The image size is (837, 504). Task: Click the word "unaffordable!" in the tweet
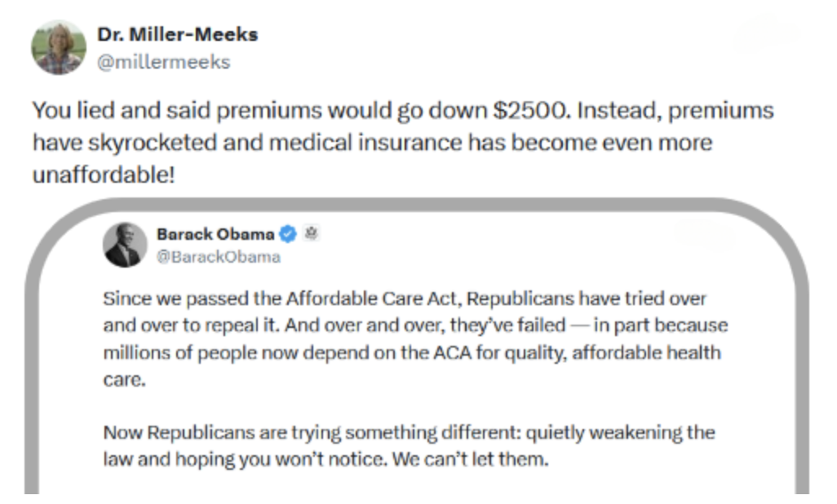click(x=104, y=175)
